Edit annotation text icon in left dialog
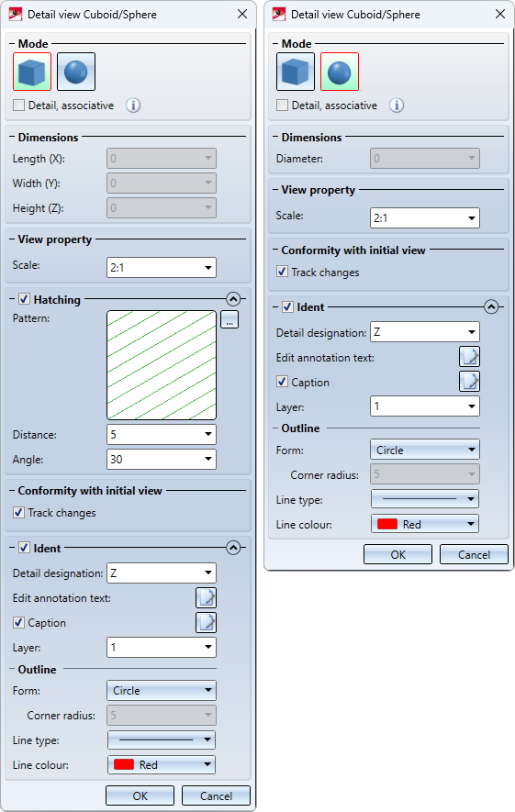This screenshot has height=812, width=515. point(206,597)
